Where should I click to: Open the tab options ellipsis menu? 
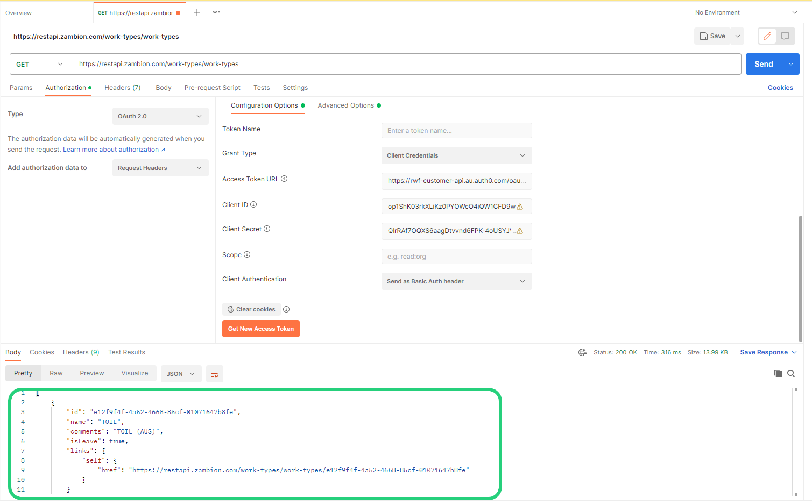pyautogui.click(x=216, y=12)
